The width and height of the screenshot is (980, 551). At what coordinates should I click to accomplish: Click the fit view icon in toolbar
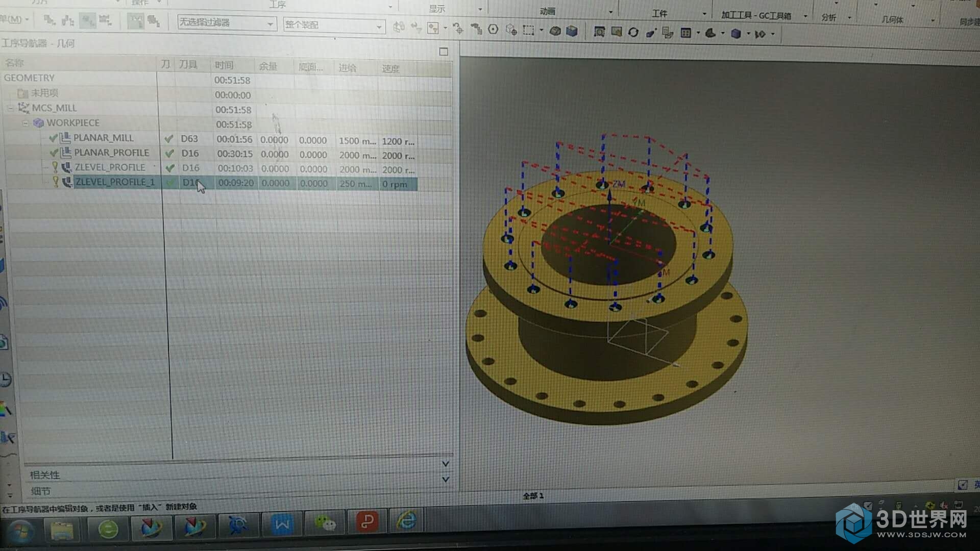(599, 32)
